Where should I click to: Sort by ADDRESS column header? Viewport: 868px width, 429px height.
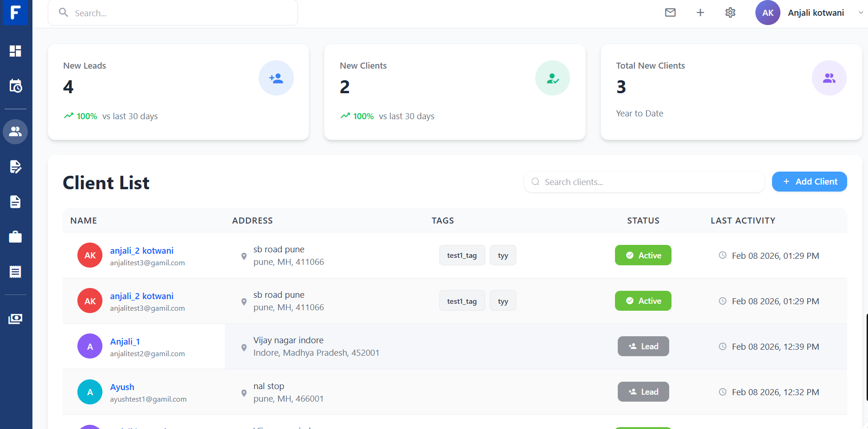click(253, 220)
